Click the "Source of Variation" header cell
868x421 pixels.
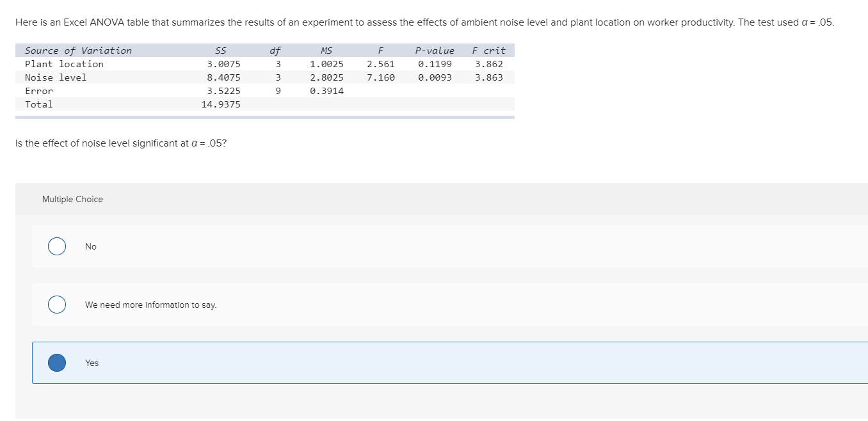pyautogui.click(x=77, y=50)
